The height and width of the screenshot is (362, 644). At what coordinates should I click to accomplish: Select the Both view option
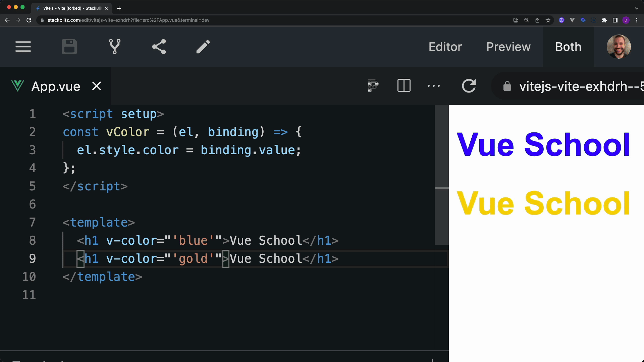(x=568, y=47)
